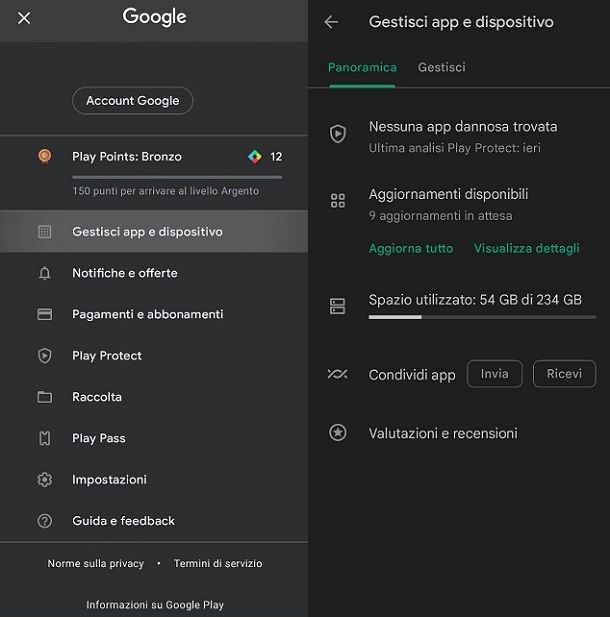Tap the card icon for Pagamenti e abbonamenti
The image size is (610, 617).
44,314
